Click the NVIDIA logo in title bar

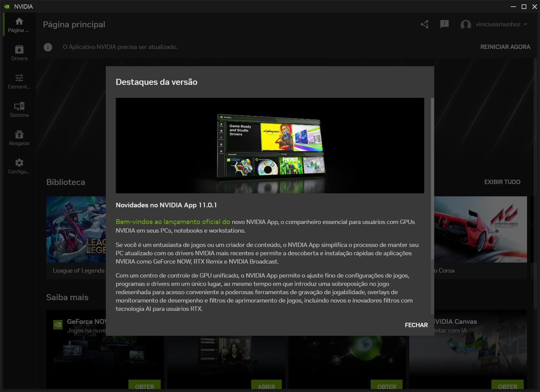pos(7,6)
